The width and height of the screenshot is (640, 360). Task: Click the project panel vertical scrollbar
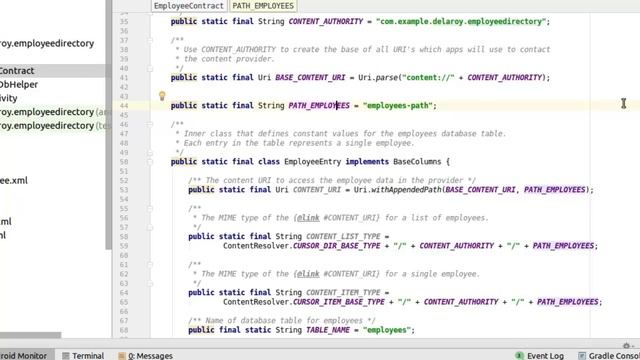(109, 124)
